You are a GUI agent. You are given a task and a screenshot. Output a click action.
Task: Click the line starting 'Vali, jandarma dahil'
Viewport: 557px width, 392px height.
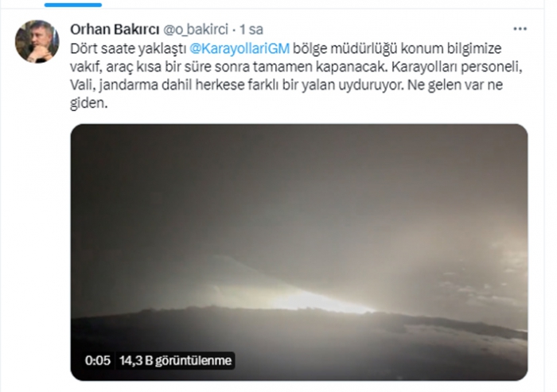tap(286, 85)
